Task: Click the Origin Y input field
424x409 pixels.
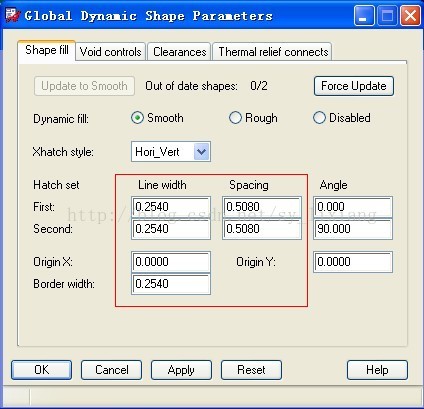Action: pos(353,262)
